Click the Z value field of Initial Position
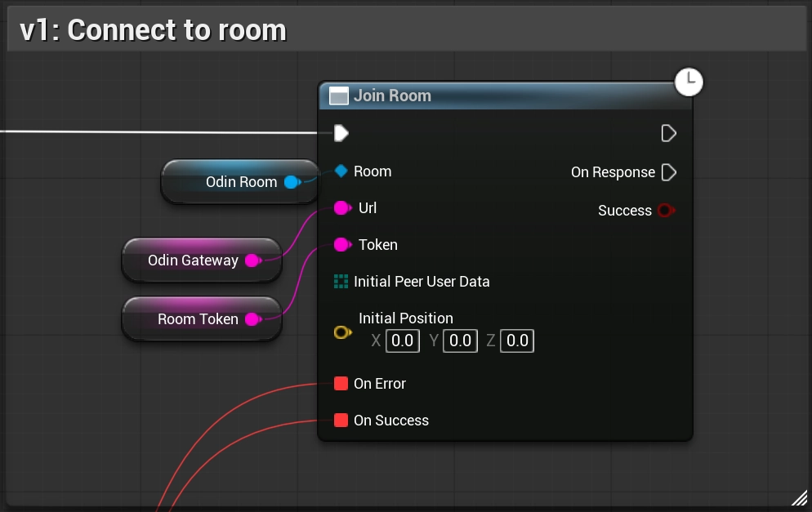812x512 pixels. tap(516, 341)
